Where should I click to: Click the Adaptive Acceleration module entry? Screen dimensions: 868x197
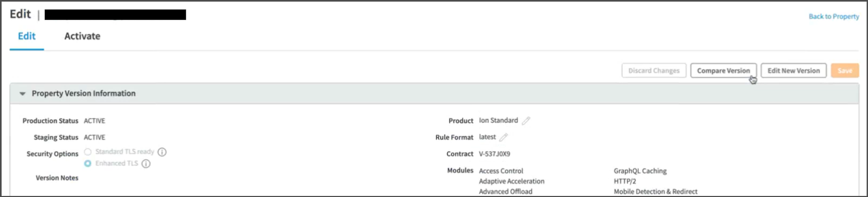pyautogui.click(x=512, y=182)
